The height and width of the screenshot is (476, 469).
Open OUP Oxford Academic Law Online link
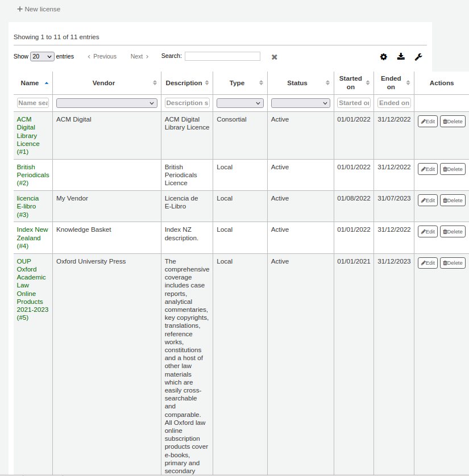click(32, 289)
